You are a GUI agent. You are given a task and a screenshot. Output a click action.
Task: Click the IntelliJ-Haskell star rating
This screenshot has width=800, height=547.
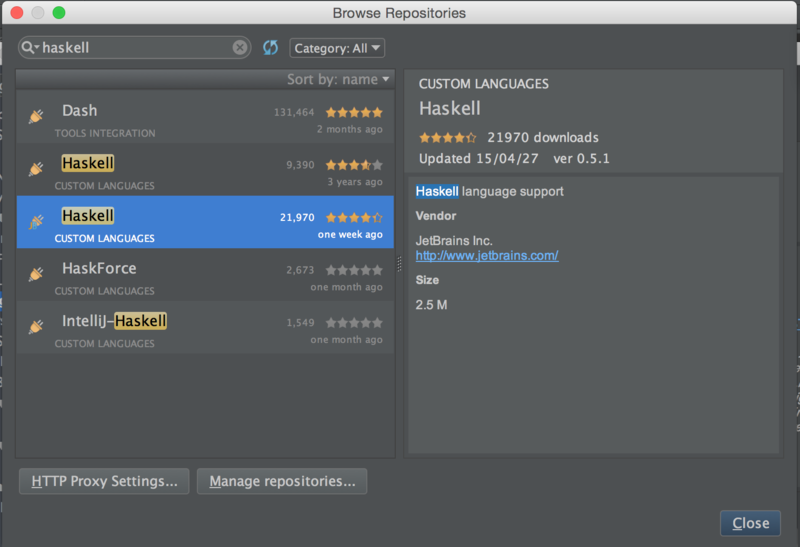click(354, 322)
